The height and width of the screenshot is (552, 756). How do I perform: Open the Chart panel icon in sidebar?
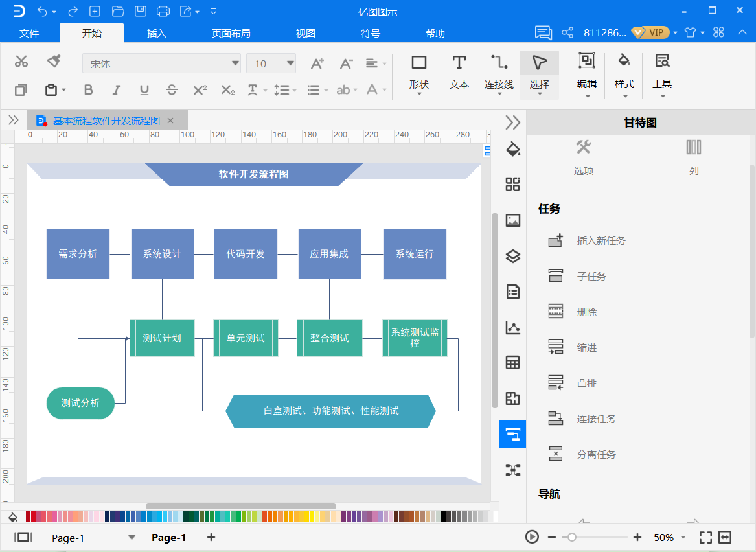point(512,327)
